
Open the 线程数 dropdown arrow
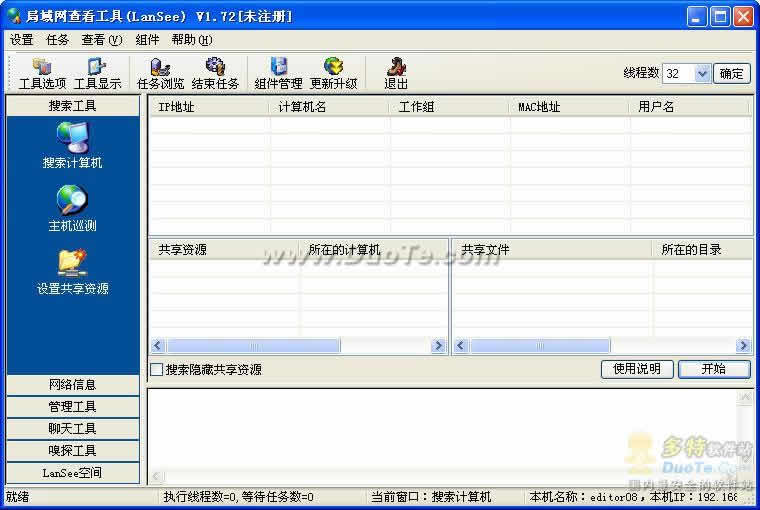(x=702, y=74)
